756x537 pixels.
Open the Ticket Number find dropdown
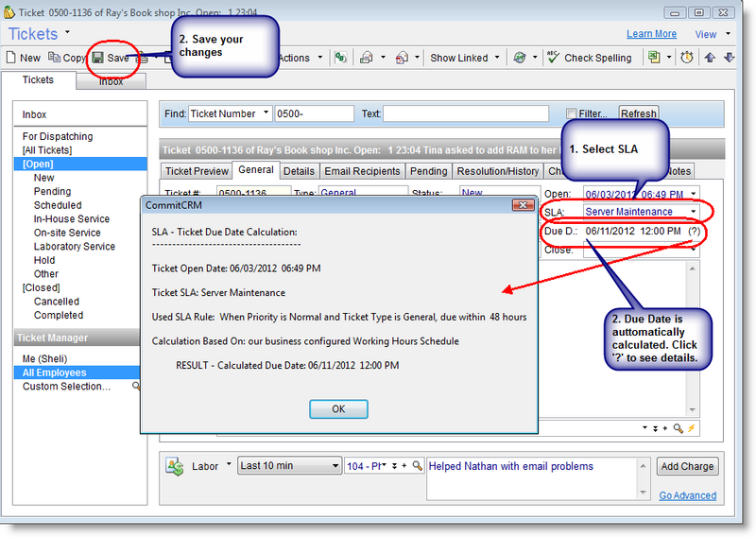click(266, 113)
